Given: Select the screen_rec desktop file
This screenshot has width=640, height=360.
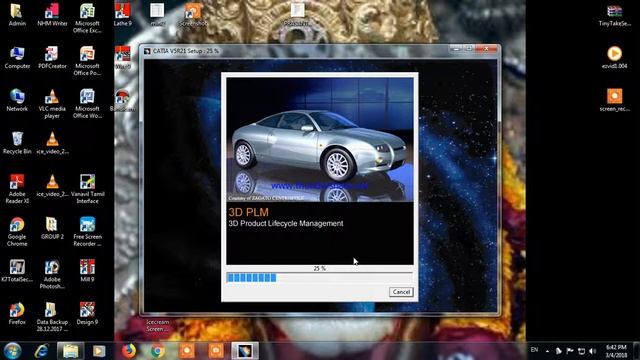Looking at the screenshot, I should click(x=614, y=100).
